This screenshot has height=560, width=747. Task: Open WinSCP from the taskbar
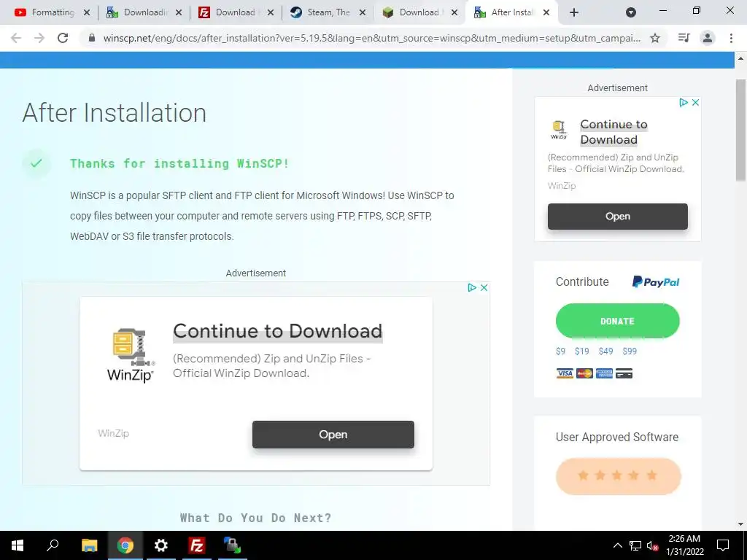[x=233, y=545]
